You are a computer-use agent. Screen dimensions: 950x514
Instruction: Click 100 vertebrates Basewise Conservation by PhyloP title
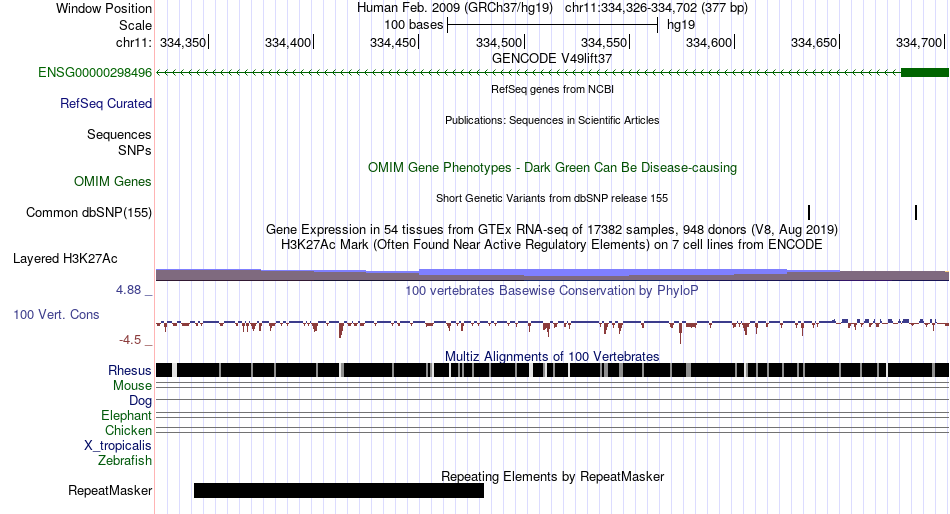551,290
